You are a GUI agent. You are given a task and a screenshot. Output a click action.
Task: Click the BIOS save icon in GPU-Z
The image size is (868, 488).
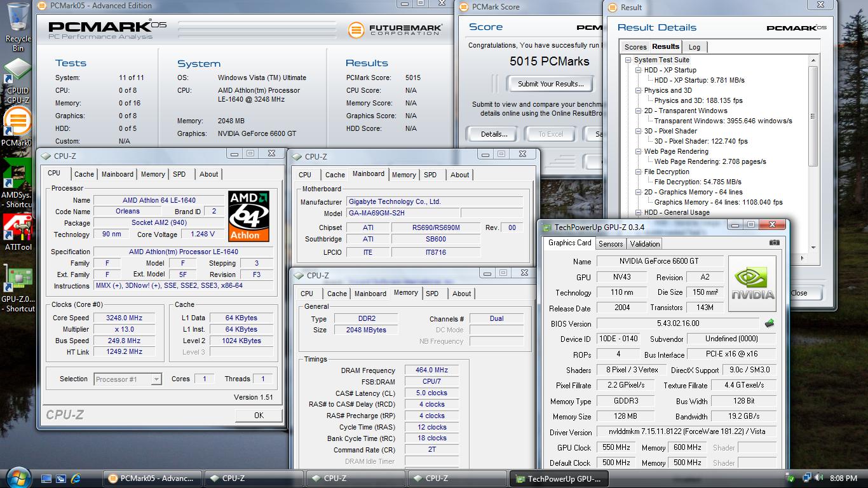[770, 323]
